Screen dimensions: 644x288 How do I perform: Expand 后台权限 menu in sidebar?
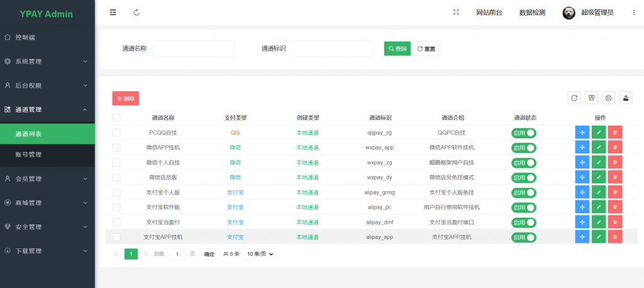pos(47,86)
